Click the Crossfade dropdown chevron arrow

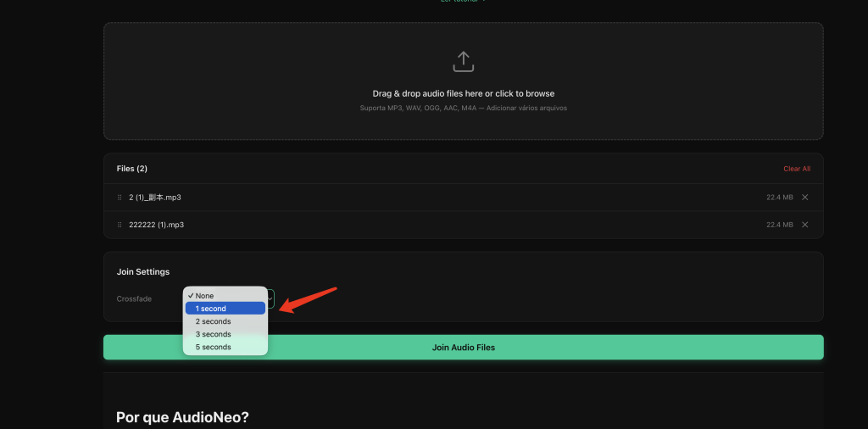[270, 299]
